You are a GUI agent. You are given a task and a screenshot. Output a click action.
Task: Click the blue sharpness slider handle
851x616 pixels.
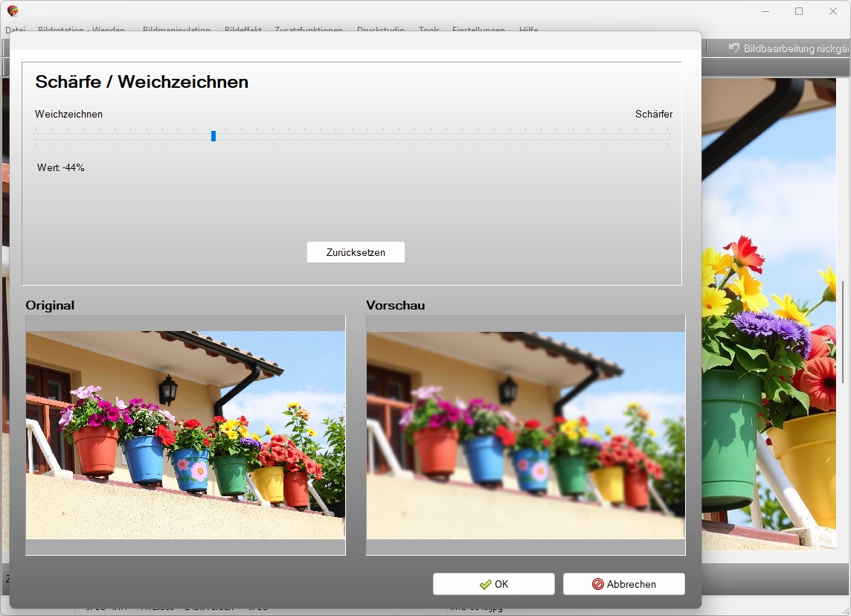coord(213,136)
